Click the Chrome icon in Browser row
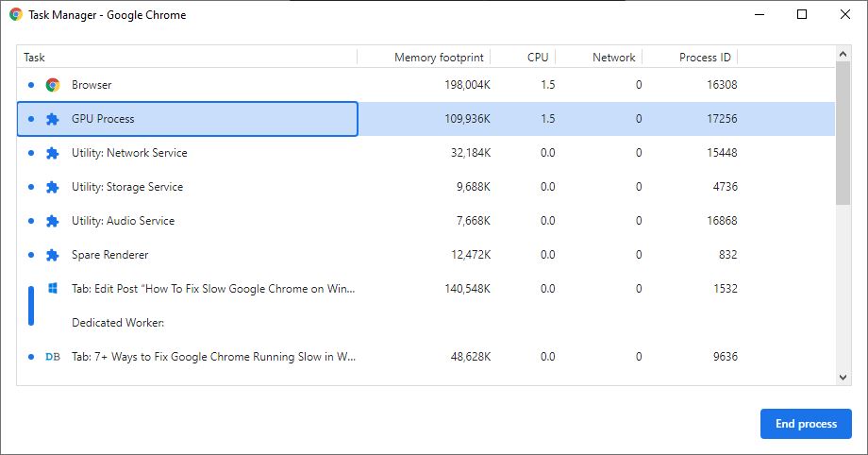The height and width of the screenshot is (455, 868). pyautogui.click(x=53, y=85)
